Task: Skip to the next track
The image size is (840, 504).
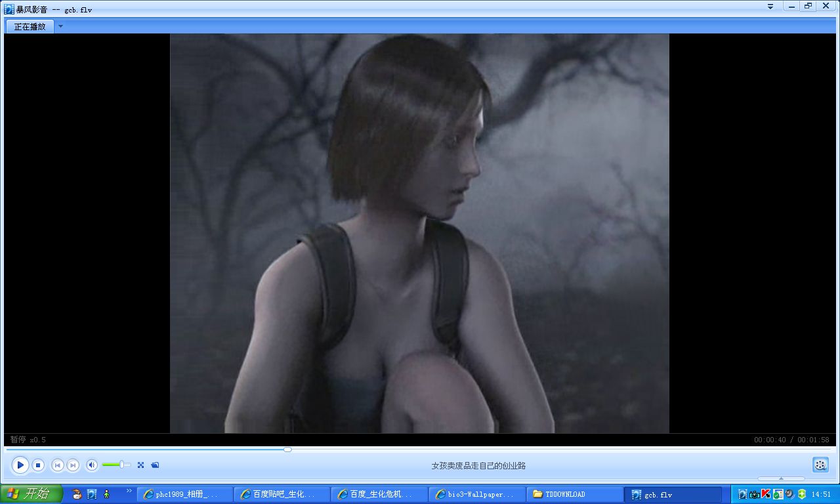Action: [x=73, y=465]
